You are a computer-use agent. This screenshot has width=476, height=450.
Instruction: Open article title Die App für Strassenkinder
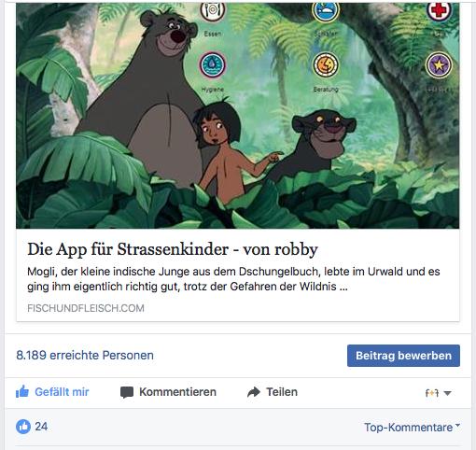coord(173,249)
